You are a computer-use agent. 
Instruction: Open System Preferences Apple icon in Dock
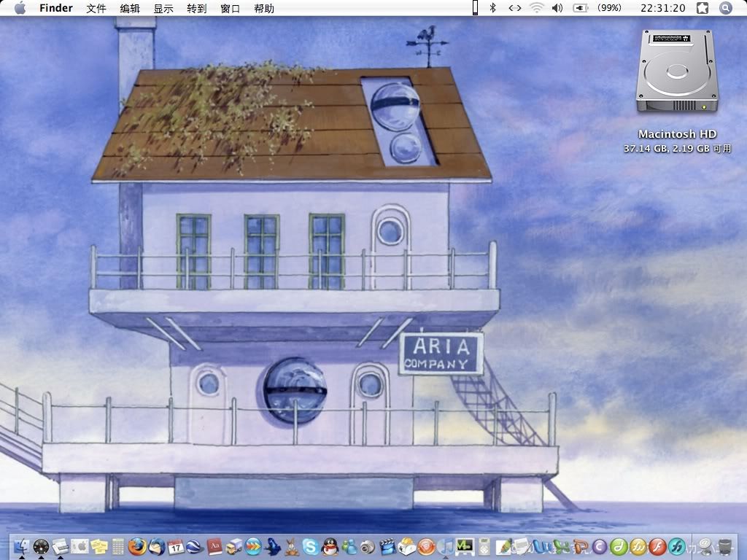pos(80,546)
